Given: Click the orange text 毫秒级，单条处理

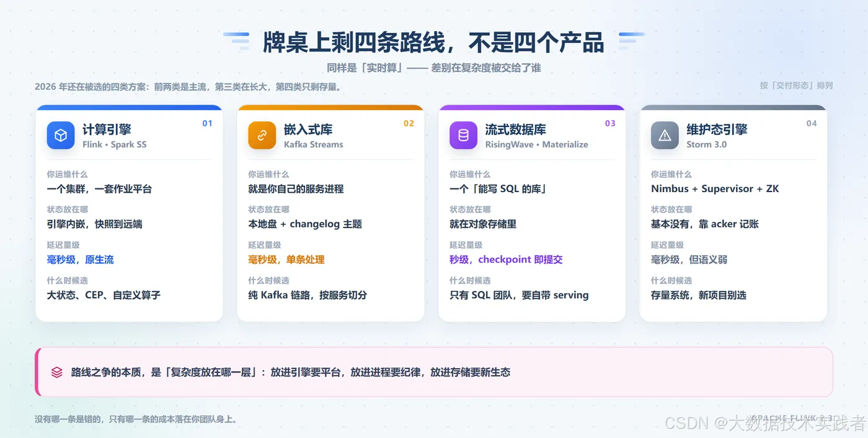Looking at the screenshot, I should (x=286, y=260).
